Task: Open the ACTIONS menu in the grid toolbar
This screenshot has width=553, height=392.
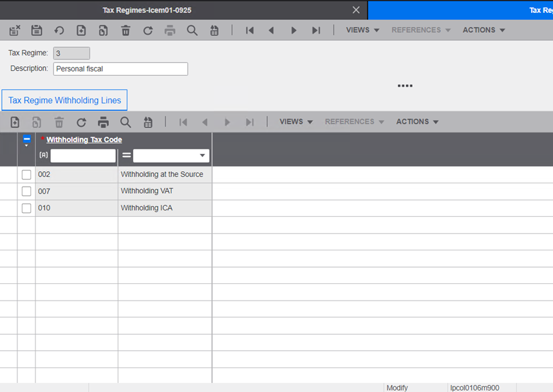Action: [417, 122]
